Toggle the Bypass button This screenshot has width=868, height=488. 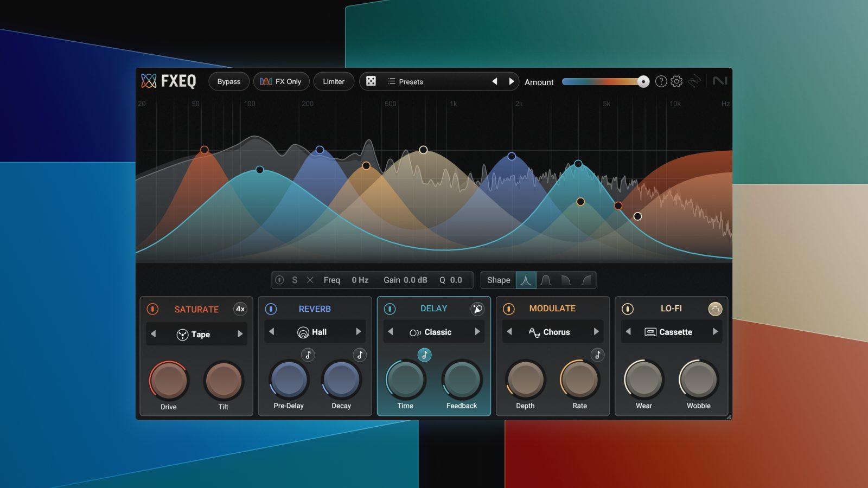(x=229, y=81)
